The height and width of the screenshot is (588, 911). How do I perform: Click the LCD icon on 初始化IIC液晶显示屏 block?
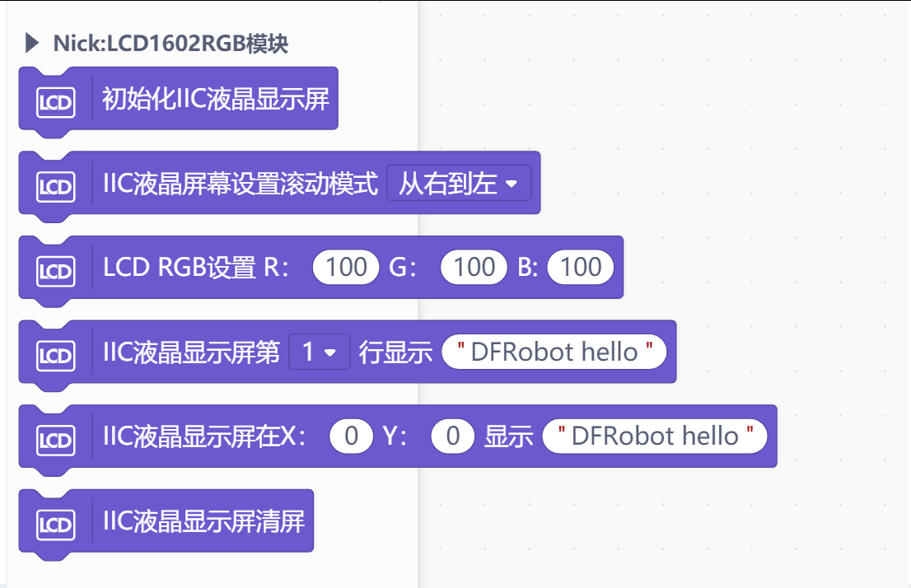click(56, 102)
